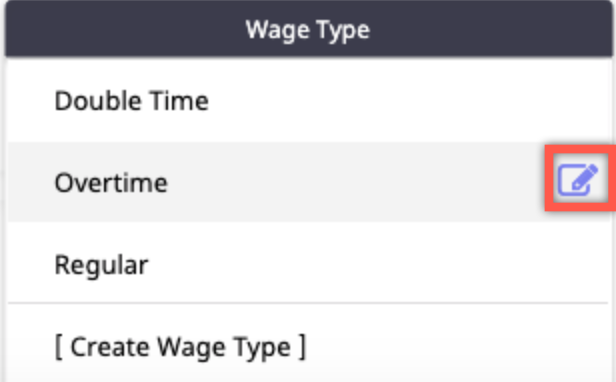The width and height of the screenshot is (616, 382).
Task: Open the editor using the pencil-on-square icon
Action: tap(578, 180)
